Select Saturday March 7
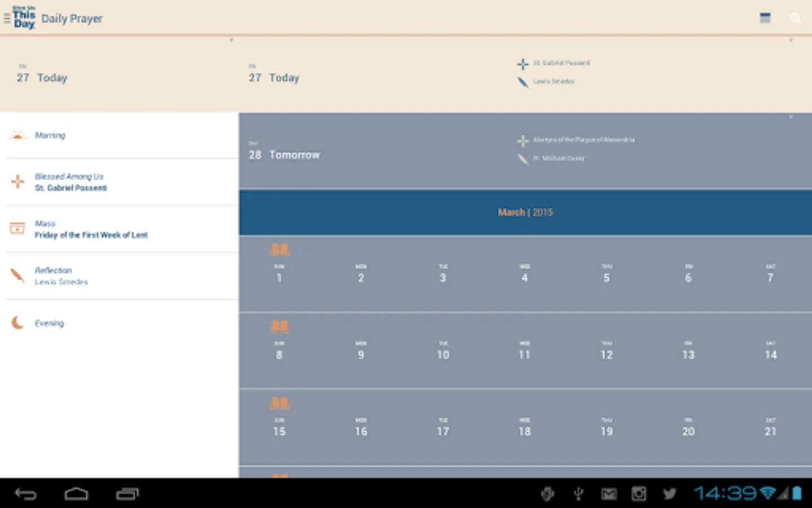The height and width of the screenshot is (508, 812). pyautogui.click(x=770, y=273)
